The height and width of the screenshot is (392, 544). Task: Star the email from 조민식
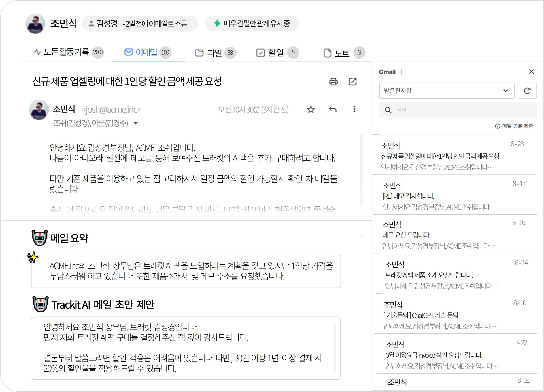pyautogui.click(x=311, y=109)
